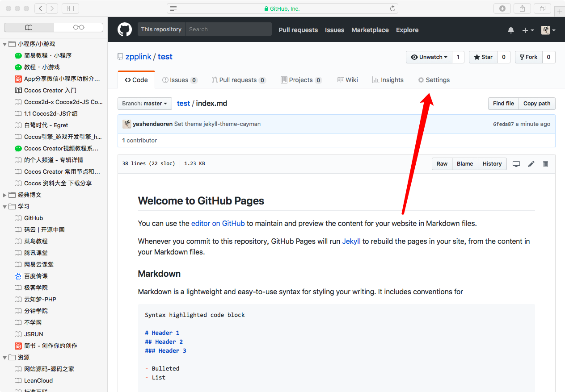Open the Settings tab
This screenshot has height=392, width=565.
tap(434, 80)
